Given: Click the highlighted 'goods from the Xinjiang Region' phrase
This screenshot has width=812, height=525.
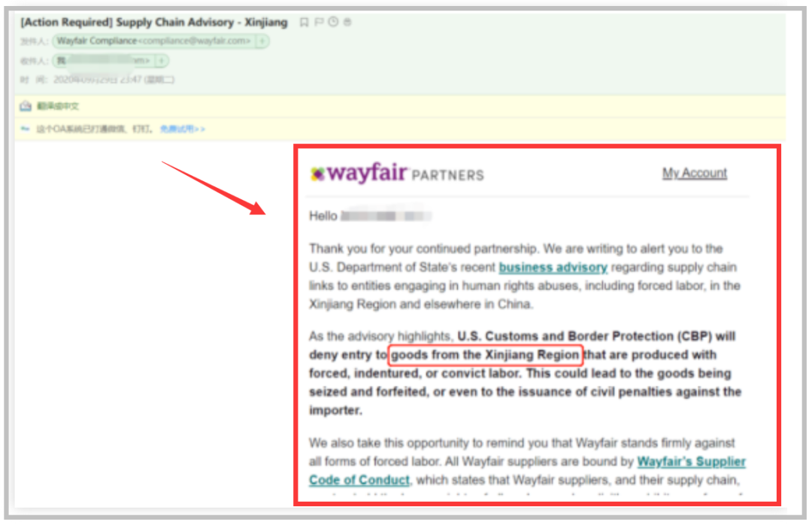Looking at the screenshot, I should [x=485, y=355].
